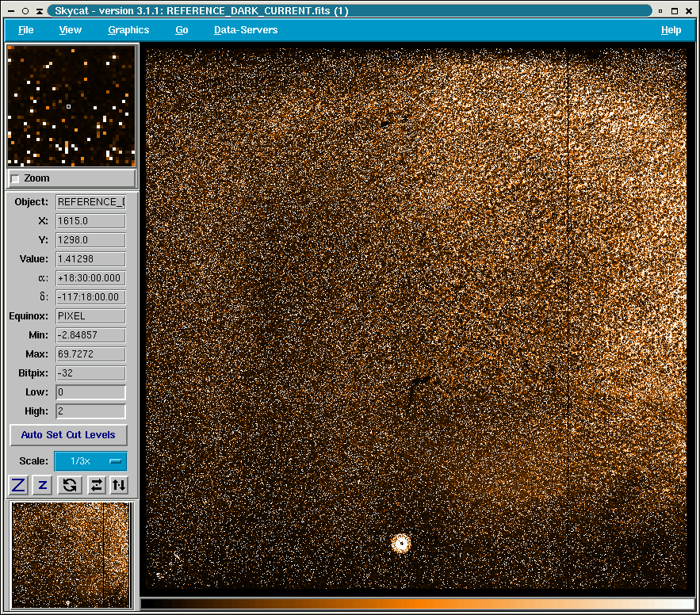Flip image horizontally with the left-right arrows icon
Viewport: 700px width, 615px height.
(96, 485)
